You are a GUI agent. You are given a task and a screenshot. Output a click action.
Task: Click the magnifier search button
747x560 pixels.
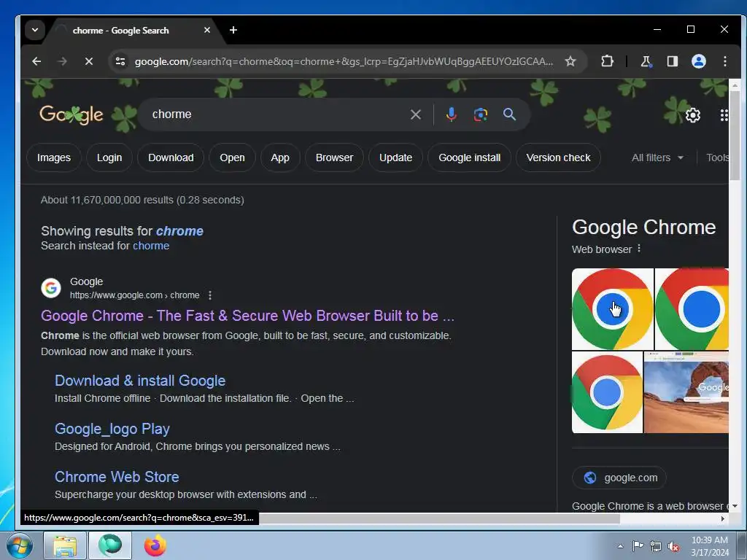pos(509,114)
